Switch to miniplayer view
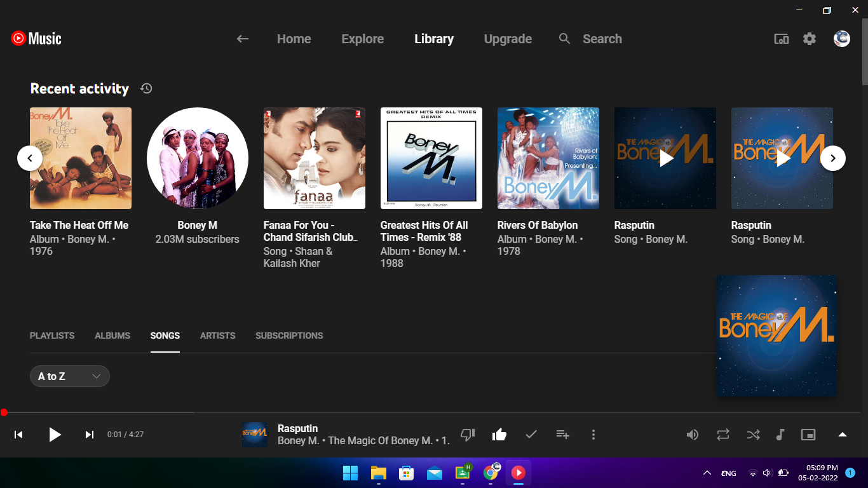 point(808,434)
